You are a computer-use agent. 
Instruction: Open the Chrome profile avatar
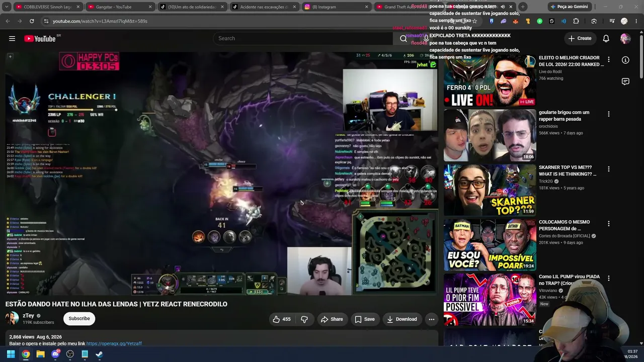click(x=624, y=21)
